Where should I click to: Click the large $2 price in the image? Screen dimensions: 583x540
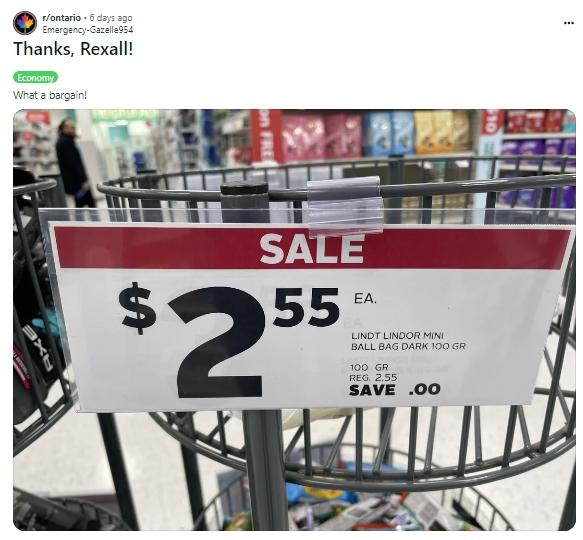click(x=194, y=341)
